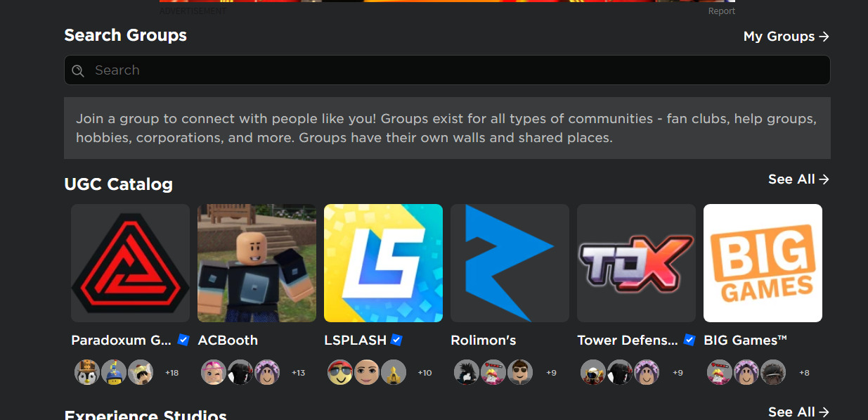Open the LSPLASH group logo
The height and width of the screenshot is (420, 868).
pyautogui.click(x=383, y=263)
